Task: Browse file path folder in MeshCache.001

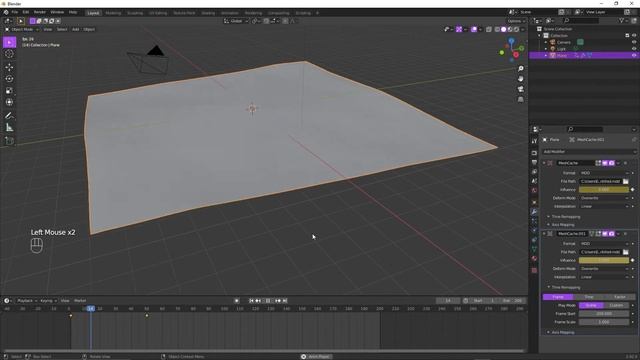Action: click(626, 252)
